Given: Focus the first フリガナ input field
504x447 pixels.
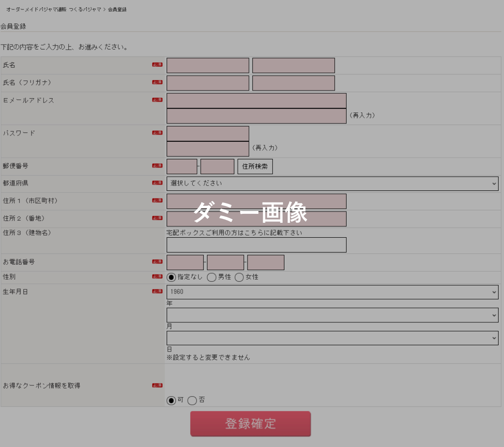Looking at the screenshot, I should click(207, 83).
